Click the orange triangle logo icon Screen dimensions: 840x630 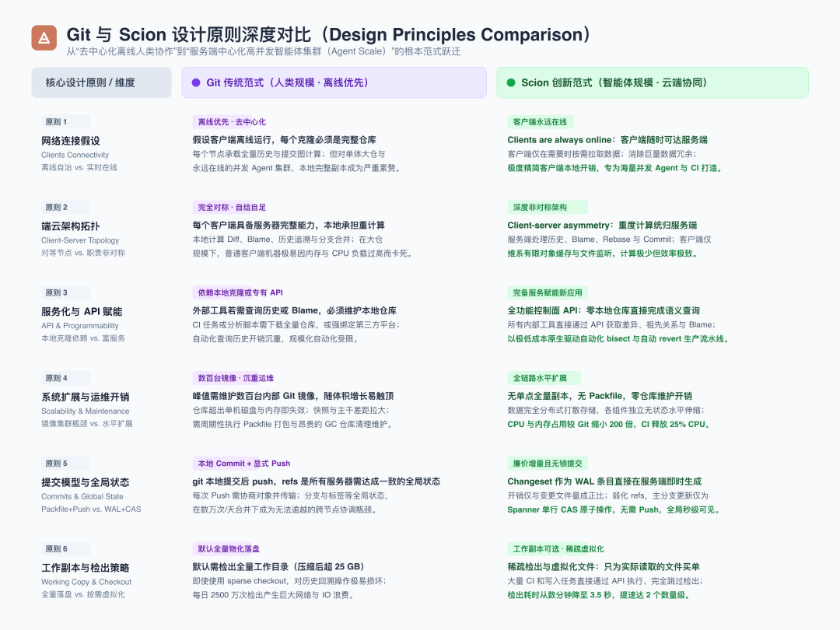(44, 37)
